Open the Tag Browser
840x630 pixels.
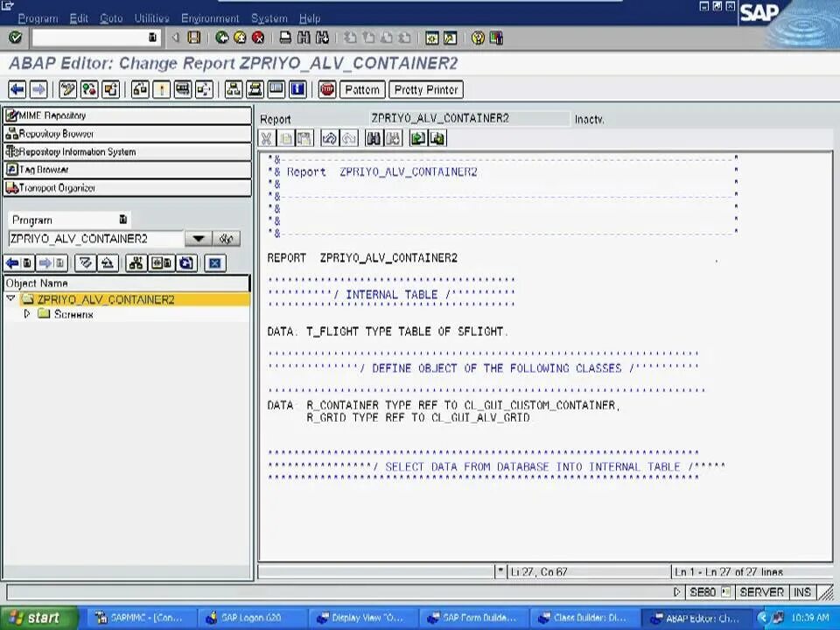click(x=128, y=170)
